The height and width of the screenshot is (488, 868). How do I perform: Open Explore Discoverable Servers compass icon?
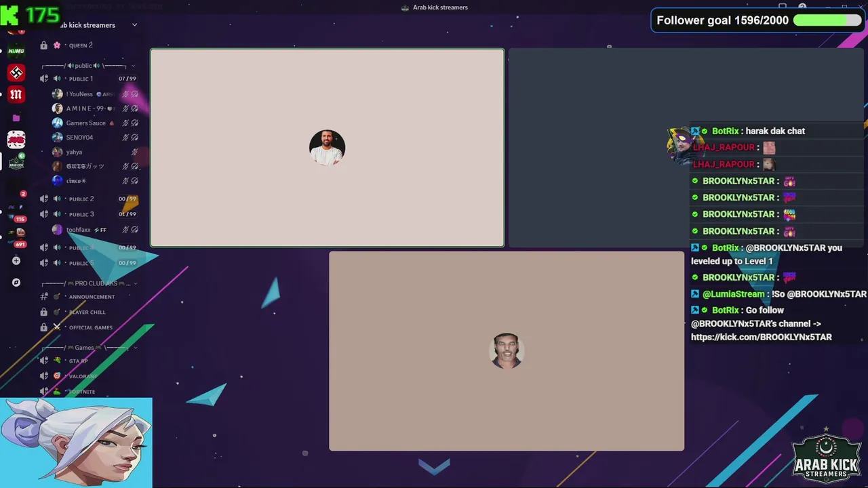click(16, 283)
